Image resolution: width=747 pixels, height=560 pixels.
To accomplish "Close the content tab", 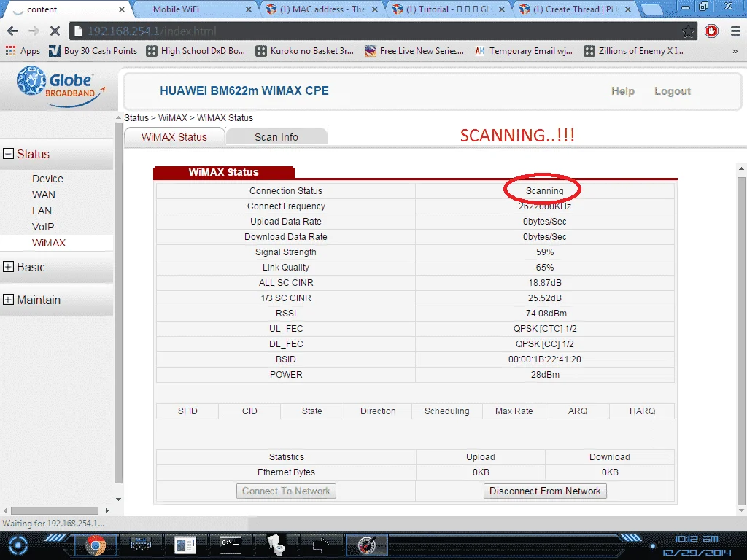I will point(122,9).
